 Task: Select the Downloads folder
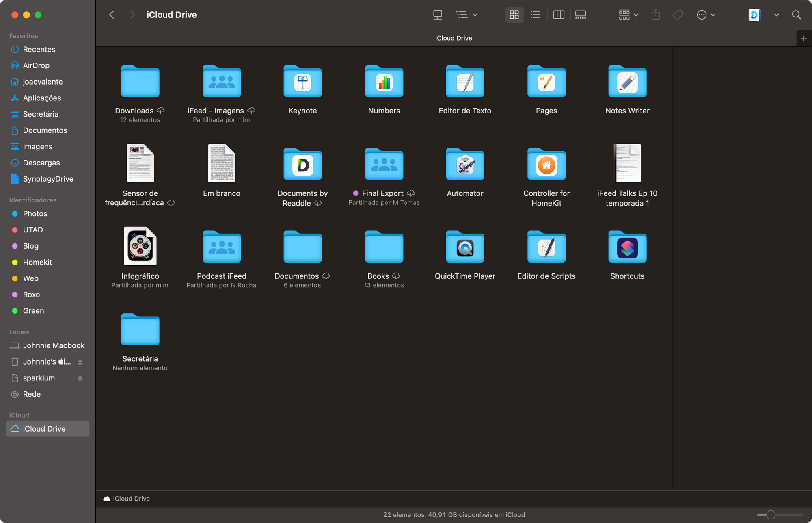click(x=140, y=82)
